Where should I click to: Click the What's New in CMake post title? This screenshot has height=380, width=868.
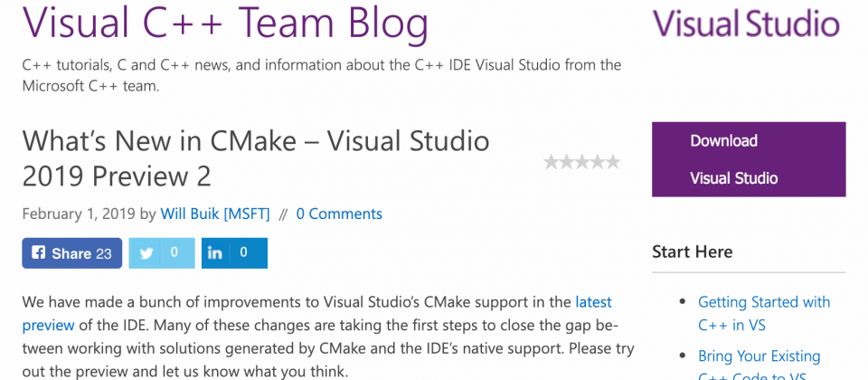(x=256, y=159)
